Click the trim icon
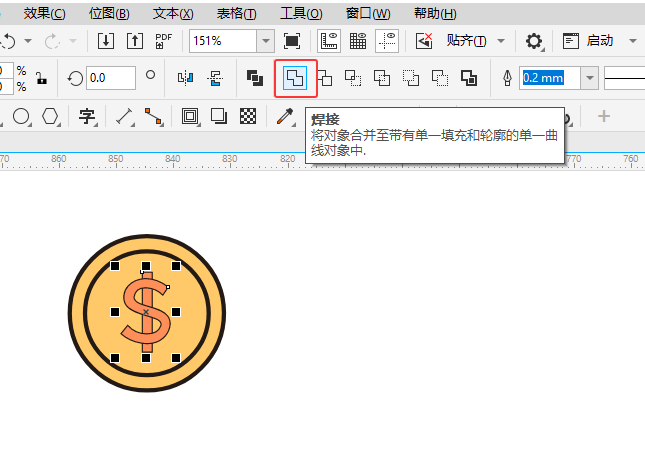The width and height of the screenshot is (645, 459). 325,78
